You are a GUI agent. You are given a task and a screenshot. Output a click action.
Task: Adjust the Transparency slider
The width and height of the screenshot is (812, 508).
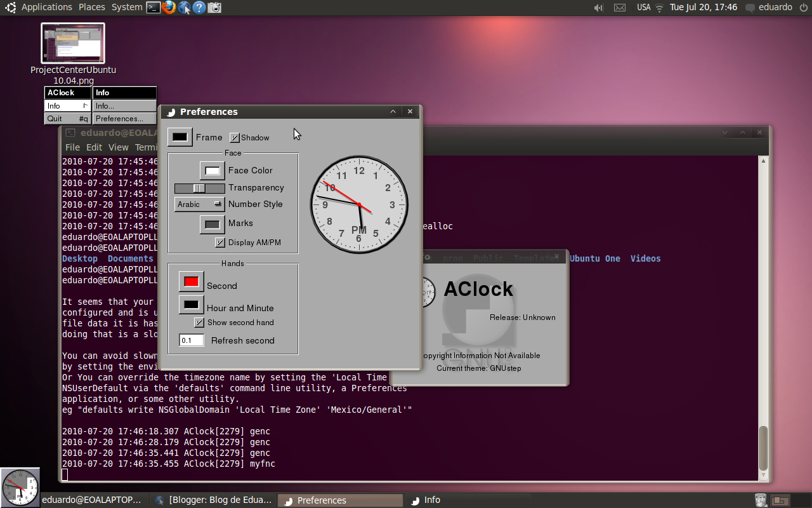coord(200,188)
